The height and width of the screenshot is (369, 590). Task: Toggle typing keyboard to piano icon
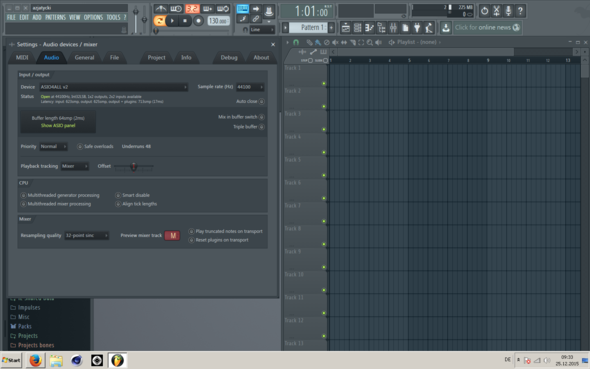pyautogui.click(x=243, y=8)
